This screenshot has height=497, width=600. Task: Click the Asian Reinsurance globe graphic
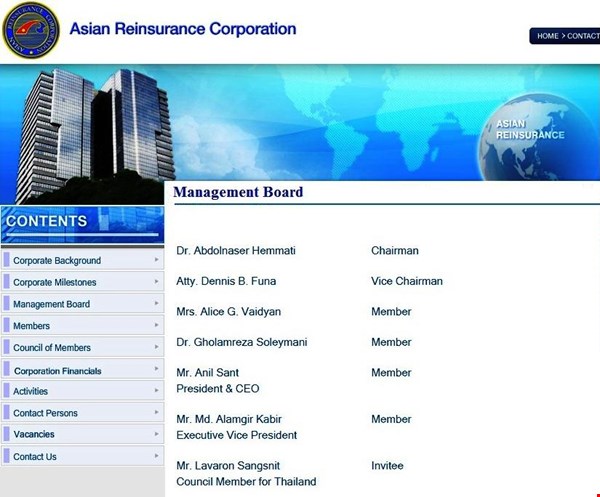[539, 137]
